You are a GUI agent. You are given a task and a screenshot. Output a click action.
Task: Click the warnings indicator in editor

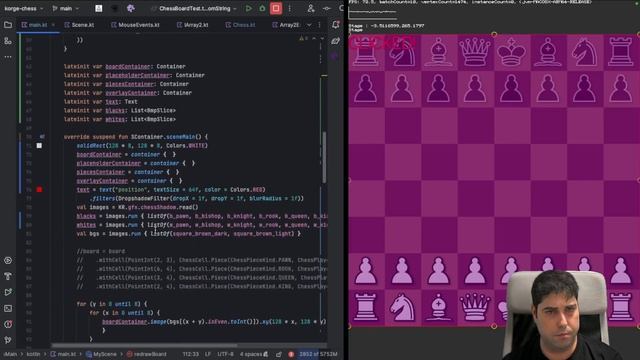pos(303,38)
